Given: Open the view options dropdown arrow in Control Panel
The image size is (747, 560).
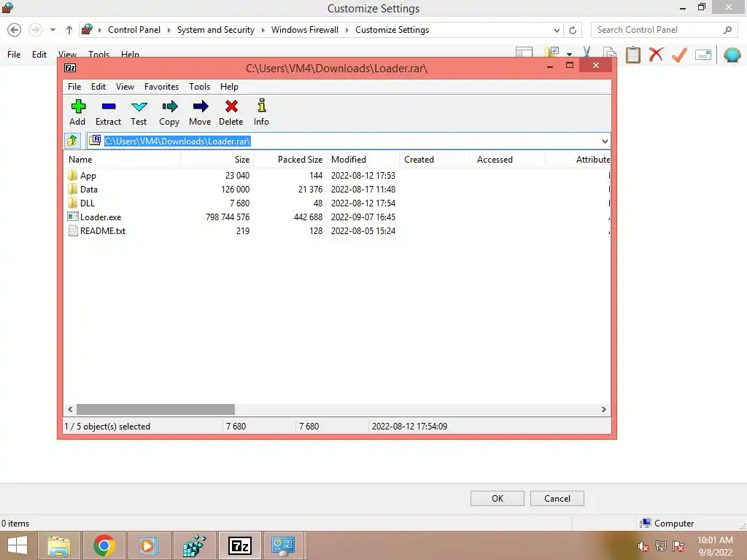Looking at the screenshot, I should [569, 54].
